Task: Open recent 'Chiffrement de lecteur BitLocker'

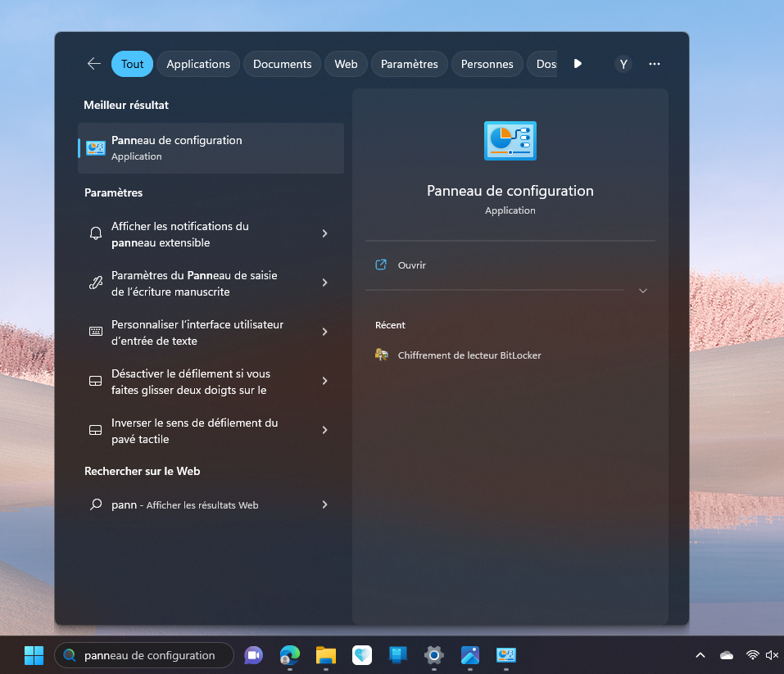Action: coord(469,355)
